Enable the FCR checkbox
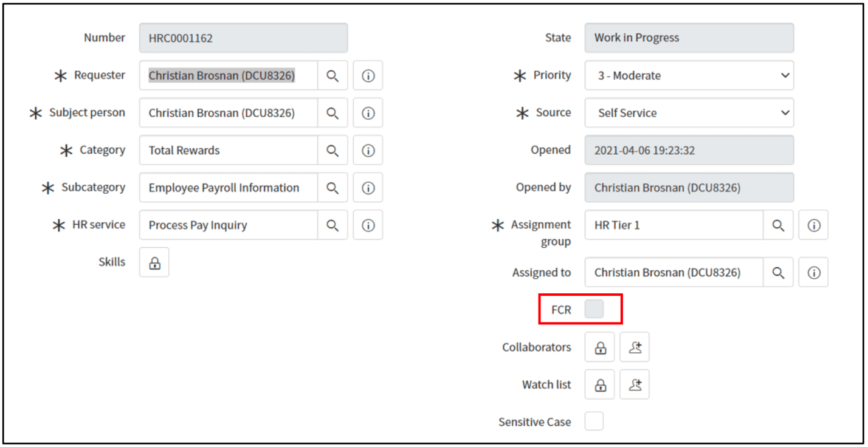This screenshot has width=868, height=447. 594,309
